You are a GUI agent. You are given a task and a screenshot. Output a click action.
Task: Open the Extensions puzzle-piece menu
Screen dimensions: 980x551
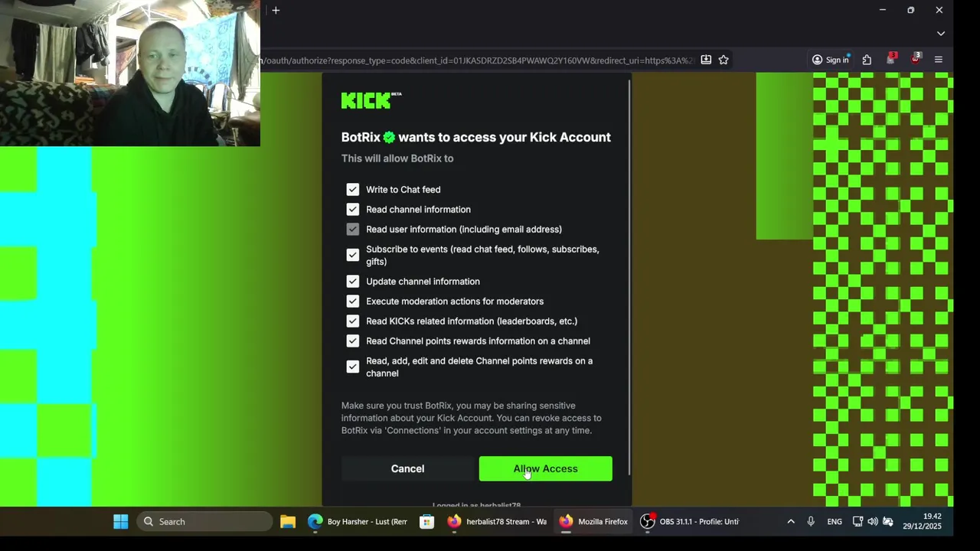click(867, 60)
